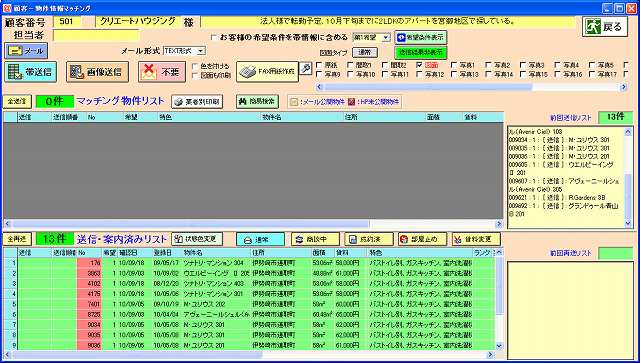Check the 写真16 checkbox

coord(558,74)
